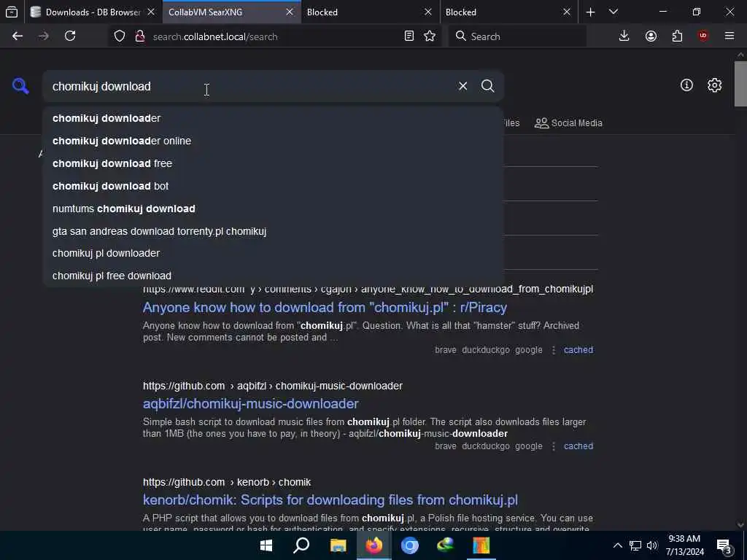Open the Downloads toolbar panel
747x560 pixels.
624,36
